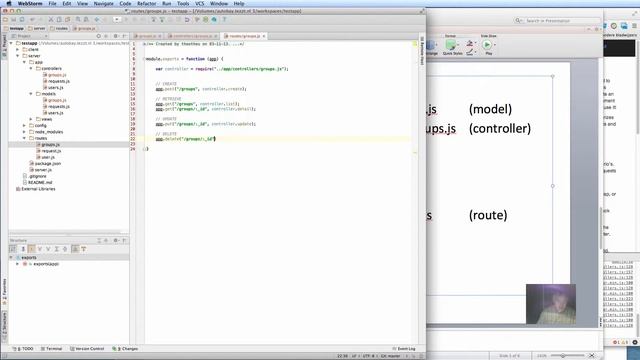Click Search in Presentation field
This screenshot has width=640, height=360.
(x=557, y=20)
